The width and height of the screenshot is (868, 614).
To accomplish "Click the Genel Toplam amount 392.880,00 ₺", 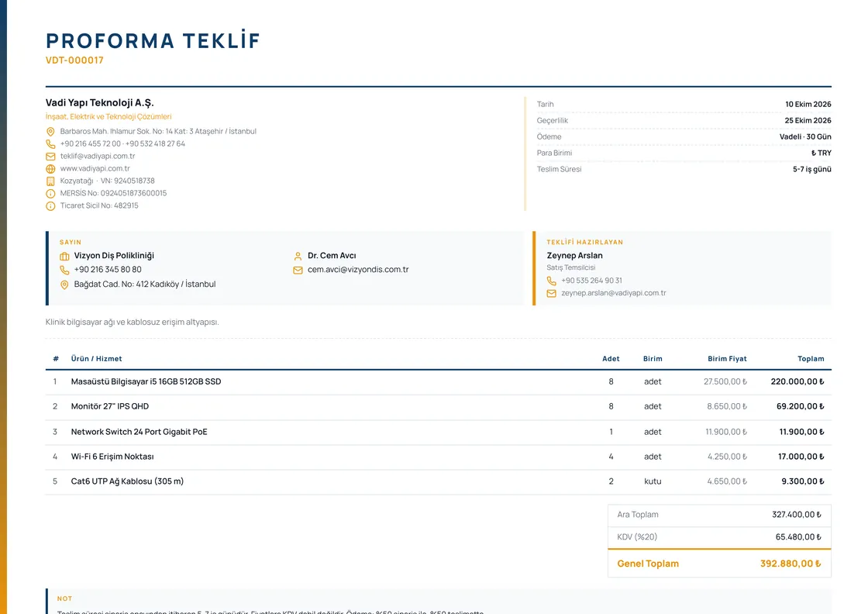I will 790,564.
